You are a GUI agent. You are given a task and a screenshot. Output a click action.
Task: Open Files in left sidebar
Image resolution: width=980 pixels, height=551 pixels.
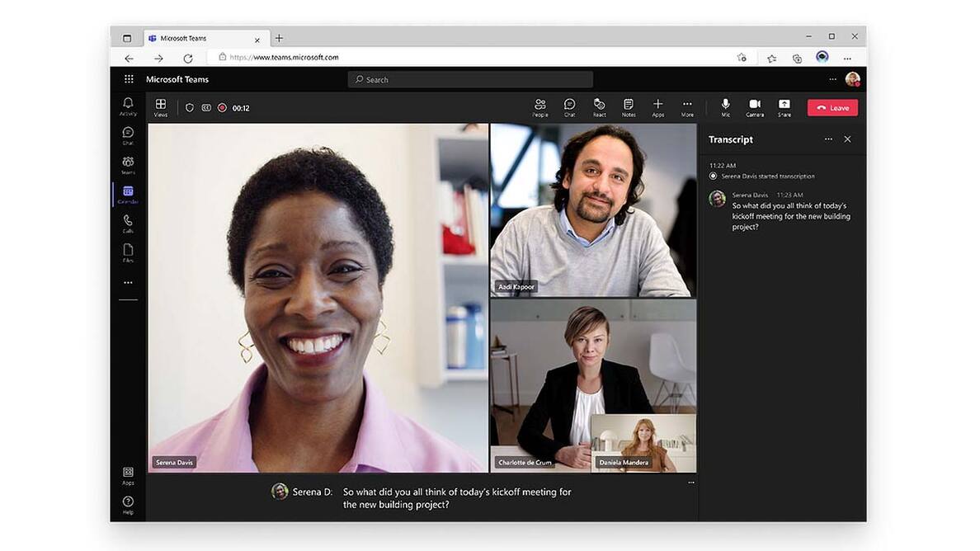click(128, 252)
